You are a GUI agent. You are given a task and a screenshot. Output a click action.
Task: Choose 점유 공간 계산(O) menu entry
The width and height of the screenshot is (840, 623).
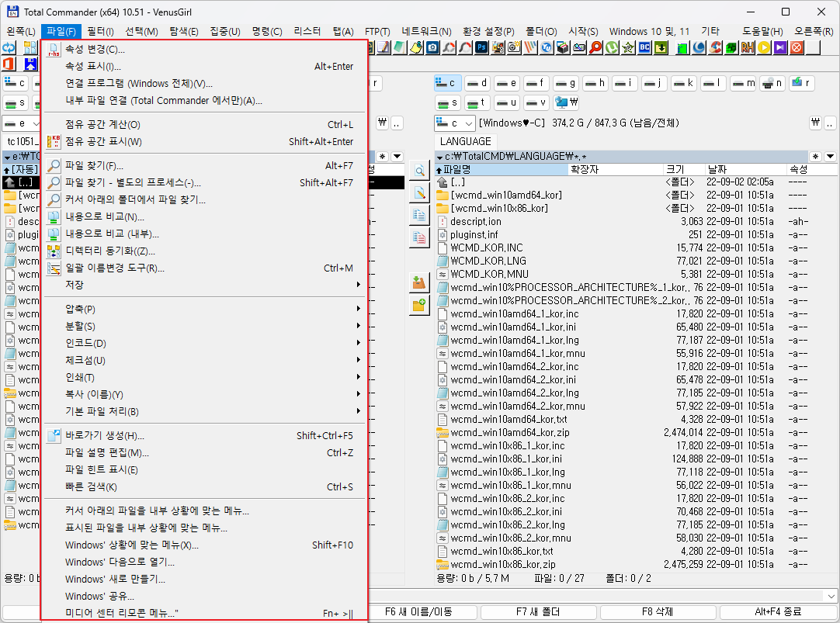(x=204, y=124)
